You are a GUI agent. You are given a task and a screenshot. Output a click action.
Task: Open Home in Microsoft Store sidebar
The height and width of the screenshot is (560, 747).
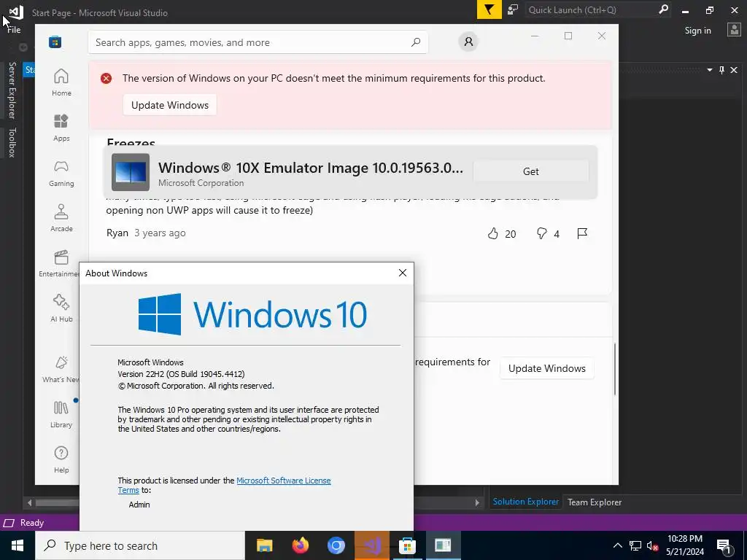[x=61, y=83]
